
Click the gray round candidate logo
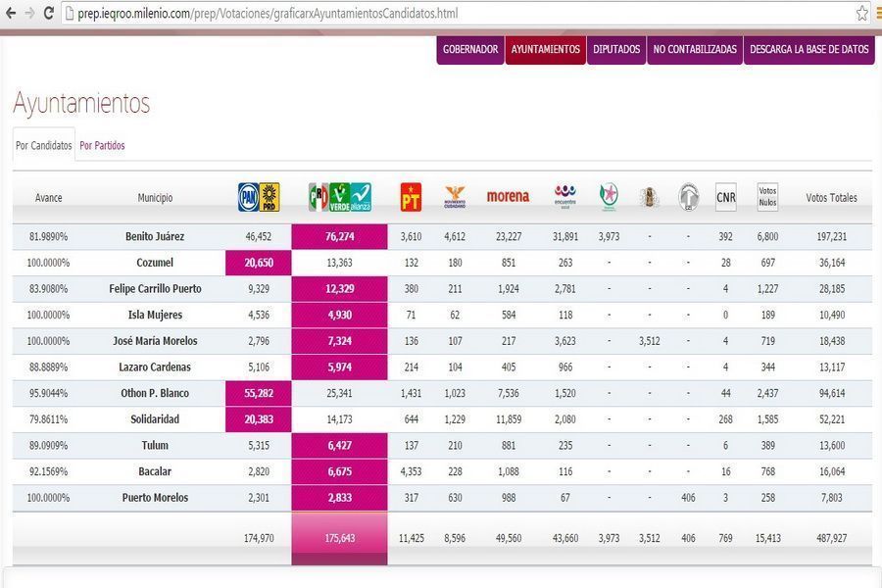pyautogui.click(x=689, y=197)
